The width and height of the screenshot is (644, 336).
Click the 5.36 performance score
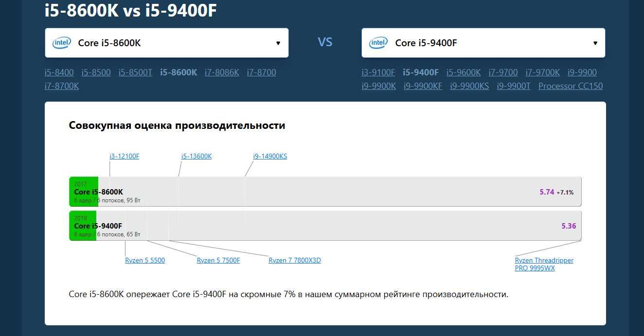click(569, 226)
